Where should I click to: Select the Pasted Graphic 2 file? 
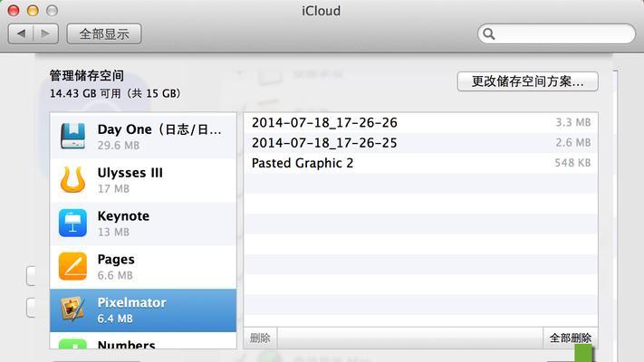pos(420,163)
